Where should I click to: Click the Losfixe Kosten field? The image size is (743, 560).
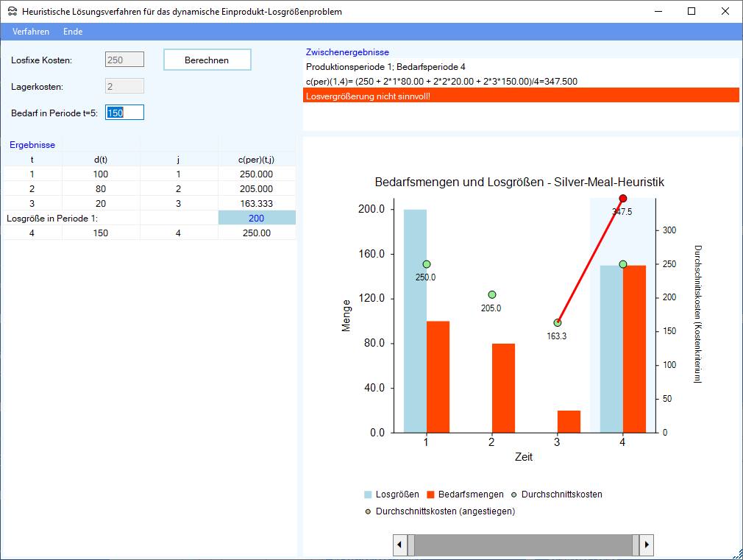tap(124, 60)
